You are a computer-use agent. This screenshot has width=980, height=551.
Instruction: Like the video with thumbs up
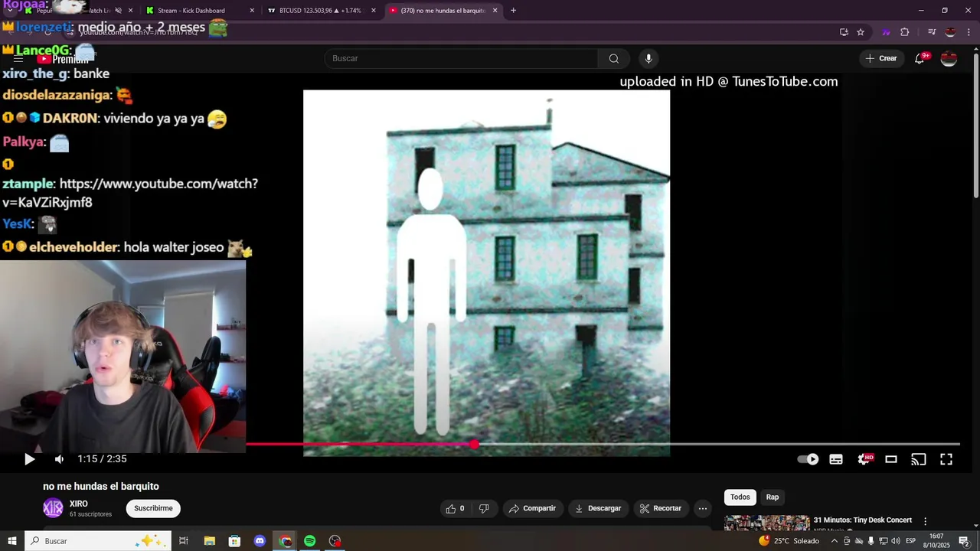coord(455,508)
